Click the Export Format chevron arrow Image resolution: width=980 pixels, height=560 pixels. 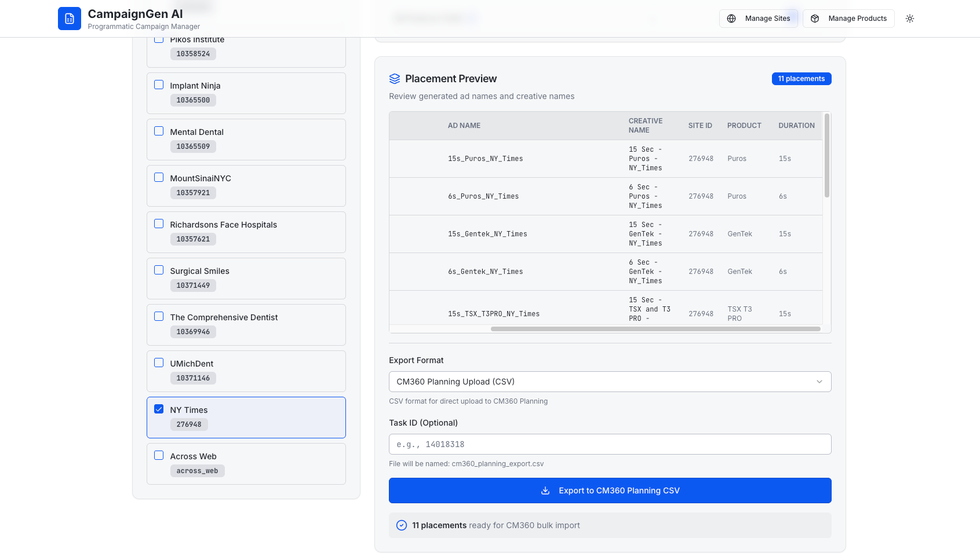819,382
